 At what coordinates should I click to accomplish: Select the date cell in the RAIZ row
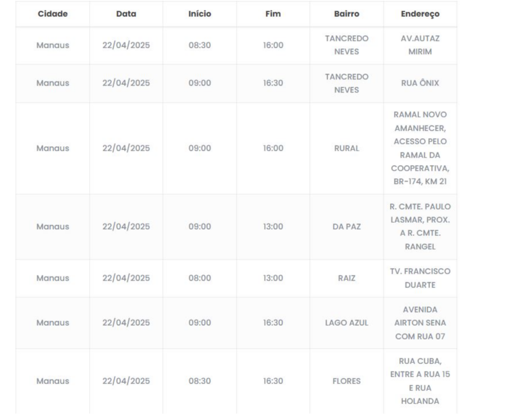pyautogui.click(x=126, y=278)
